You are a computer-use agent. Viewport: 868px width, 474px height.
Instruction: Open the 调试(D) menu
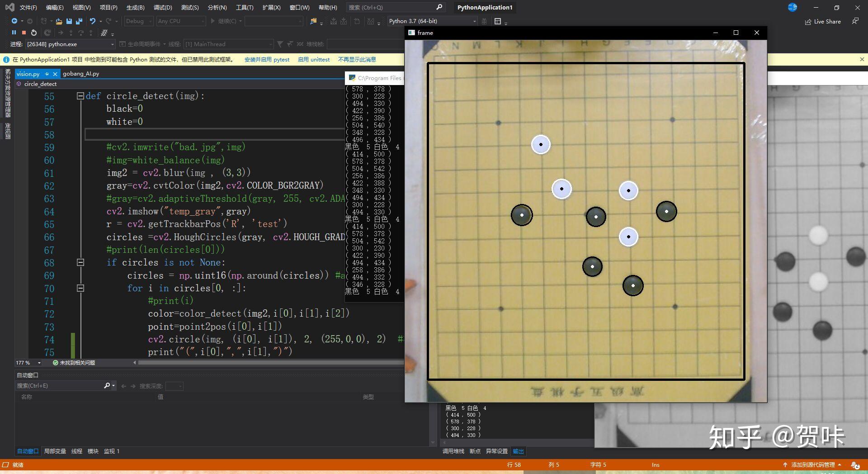pyautogui.click(x=162, y=8)
